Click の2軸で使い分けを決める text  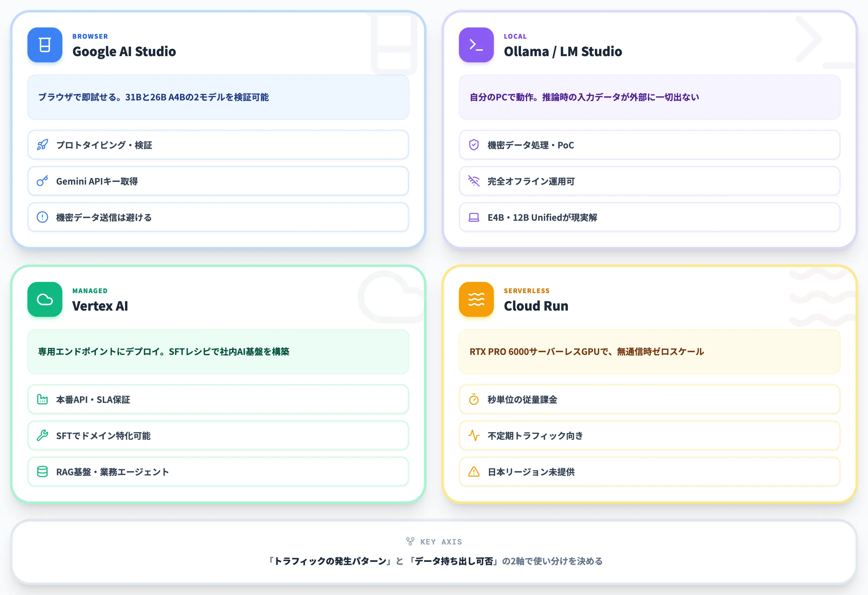coord(552,561)
